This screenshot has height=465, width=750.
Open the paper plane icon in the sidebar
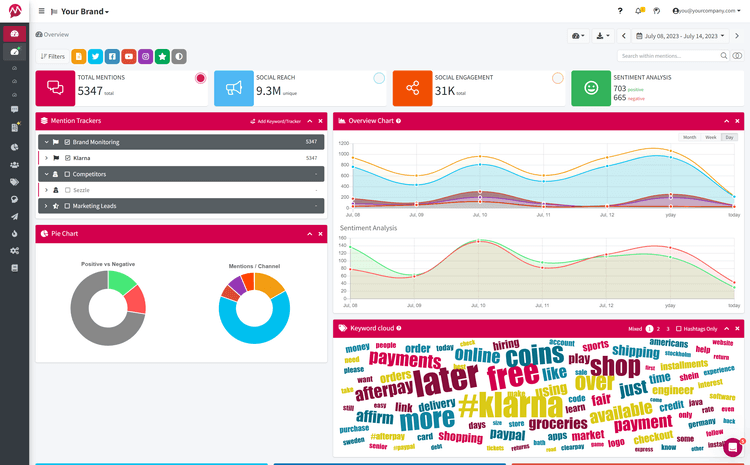(x=14, y=216)
